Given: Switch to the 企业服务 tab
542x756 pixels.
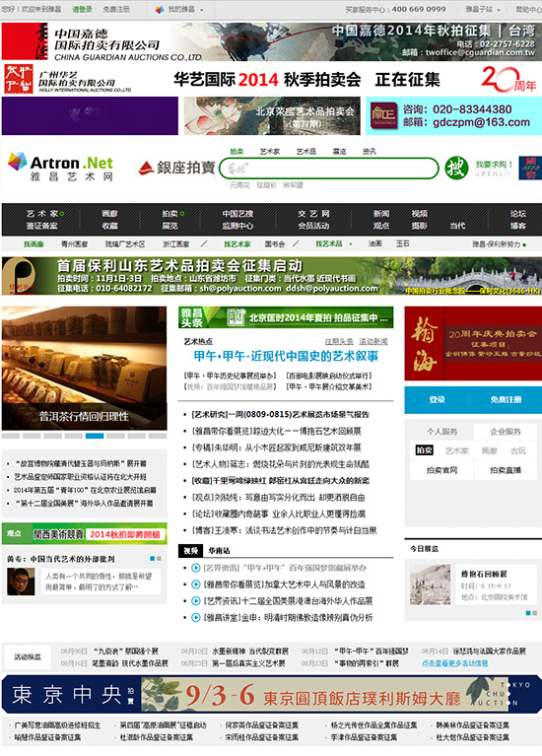Looking at the screenshot, I should (506, 432).
